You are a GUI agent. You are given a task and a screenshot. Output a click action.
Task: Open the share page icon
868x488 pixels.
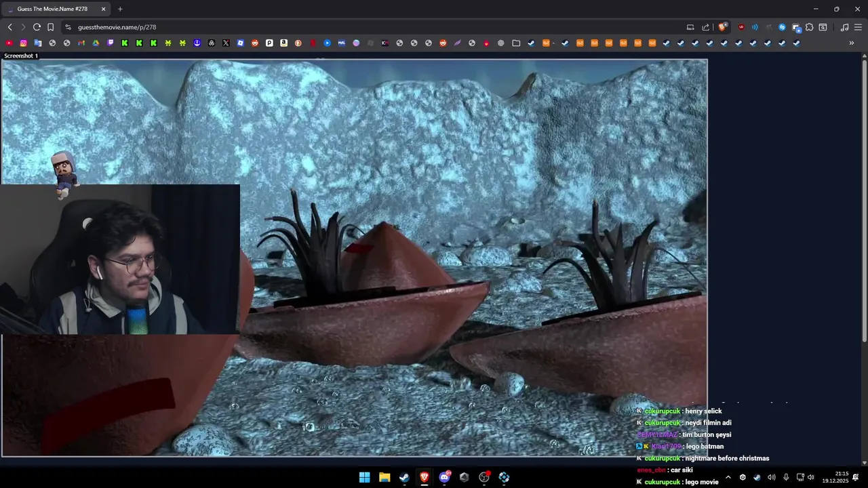705,27
